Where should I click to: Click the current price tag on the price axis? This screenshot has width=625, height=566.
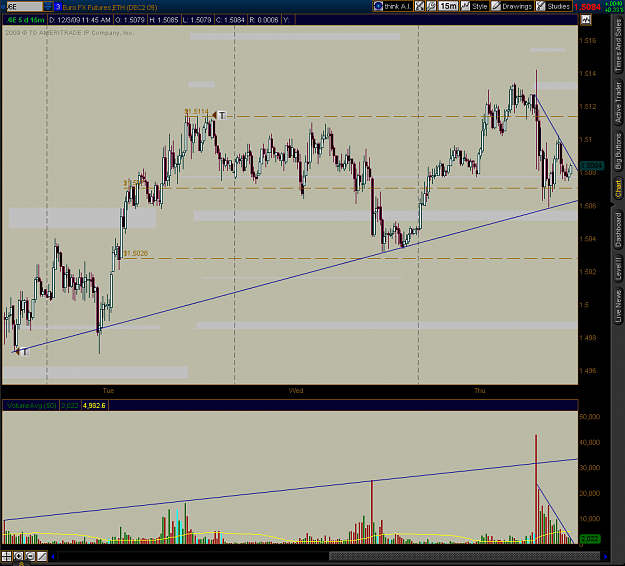592,165
